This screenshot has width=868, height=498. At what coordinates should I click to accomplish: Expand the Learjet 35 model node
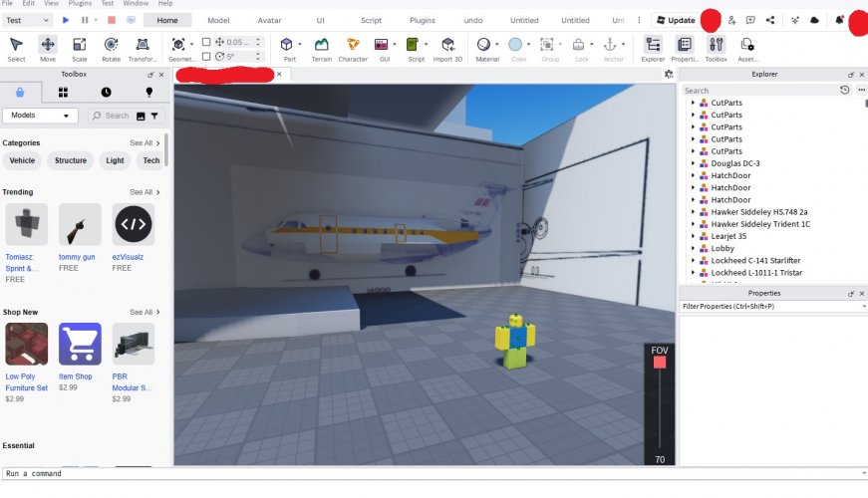click(693, 236)
